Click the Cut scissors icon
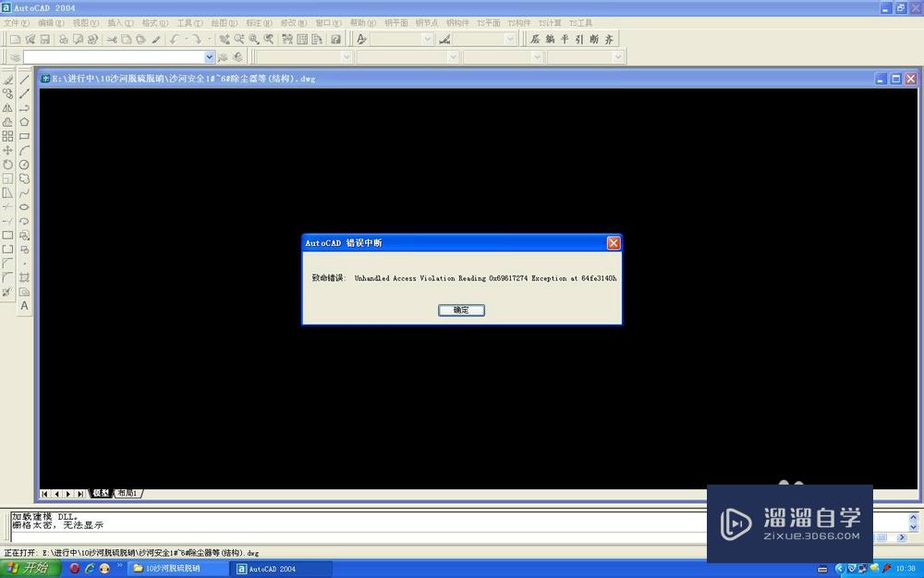Viewport: 924px width, 578px height. (112, 39)
